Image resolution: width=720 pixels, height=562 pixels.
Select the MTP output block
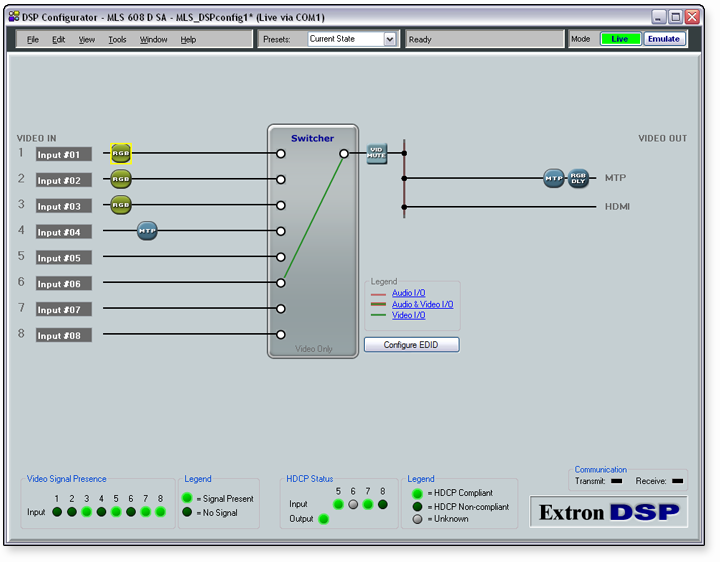click(553, 178)
